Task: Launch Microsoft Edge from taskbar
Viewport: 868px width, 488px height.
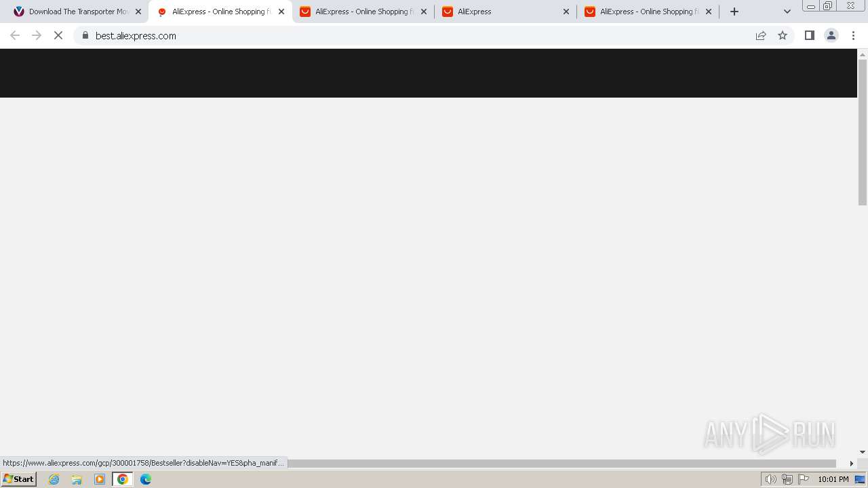Action: pyautogui.click(x=146, y=479)
